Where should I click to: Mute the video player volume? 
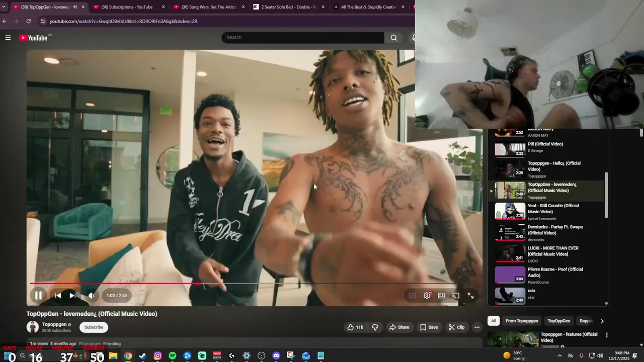pyautogui.click(x=91, y=296)
